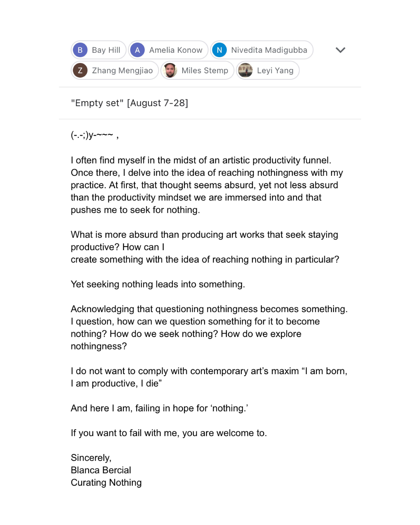
Task: Click Nivedita Madigubba's blue N avatar
Action: pos(219,50)
